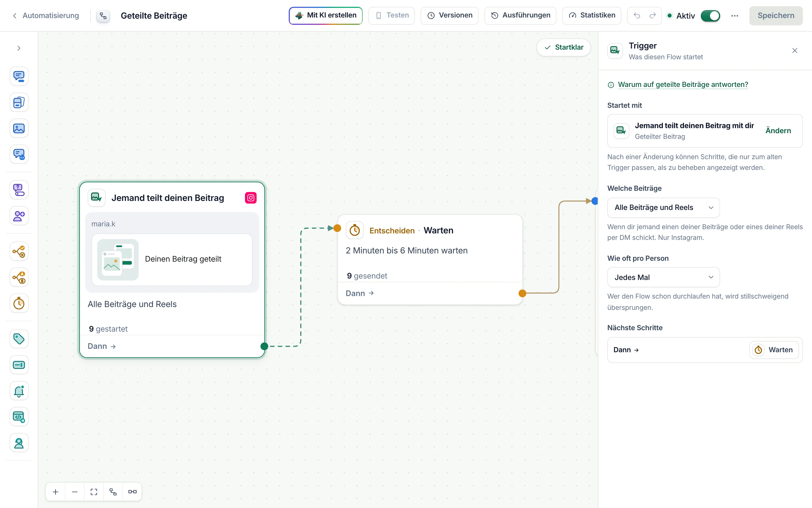Click the Geteilte Beiträge flow title
812x508 pixels.
coord(154,16)
